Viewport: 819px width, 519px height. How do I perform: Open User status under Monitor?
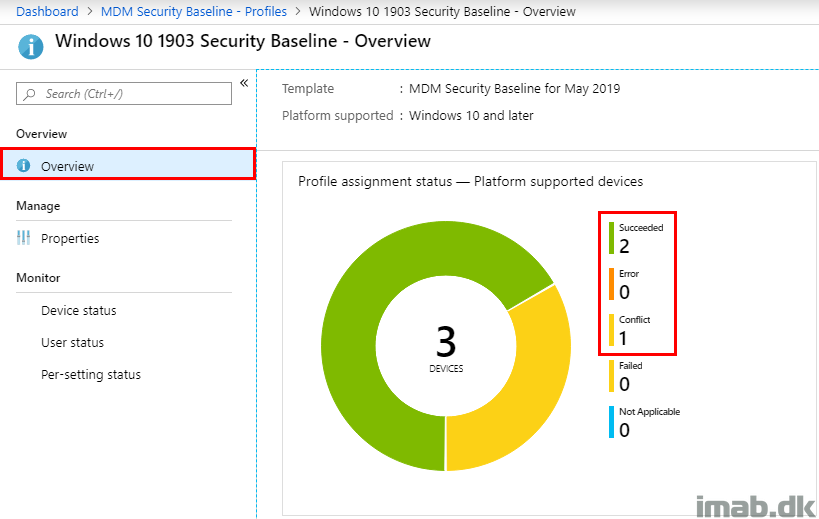click(73, 343)
